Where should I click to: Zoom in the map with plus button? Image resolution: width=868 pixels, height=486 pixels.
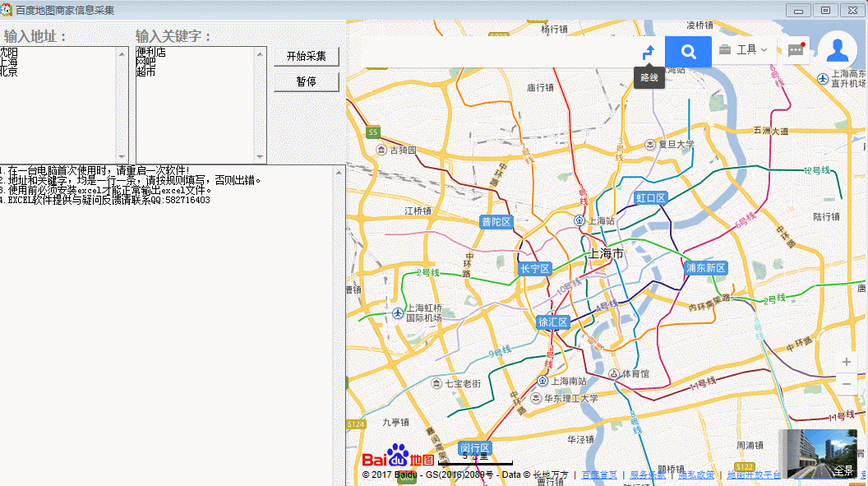click(x=847, y=362)
